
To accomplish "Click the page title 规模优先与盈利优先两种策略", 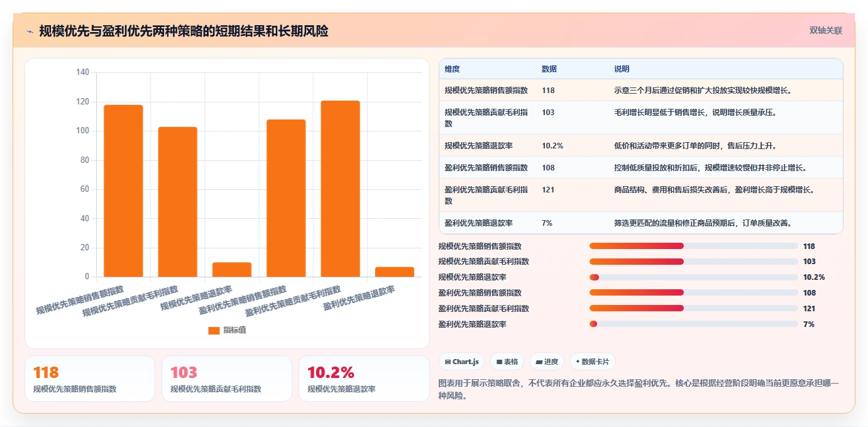I will point(184,31).
